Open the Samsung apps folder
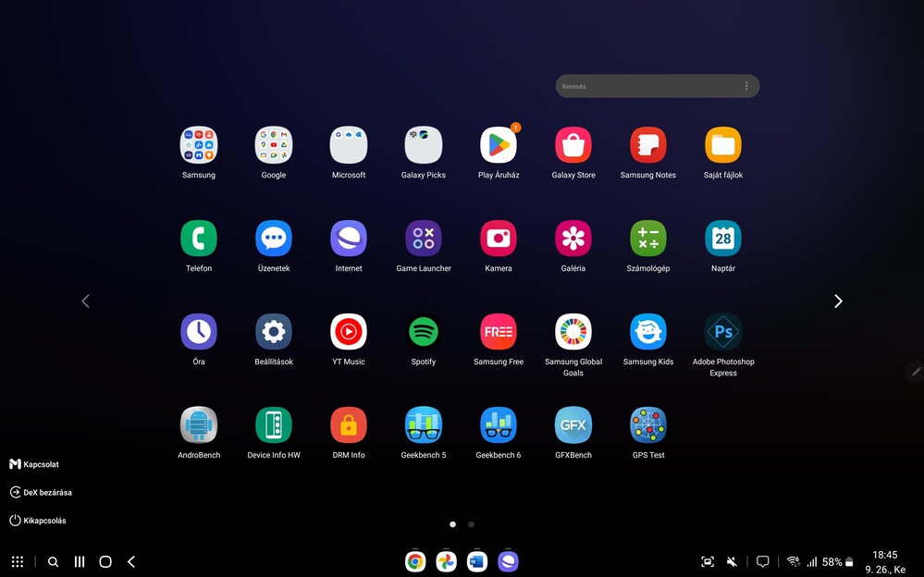This screenshot has width=924, height=577. [199, 145]
